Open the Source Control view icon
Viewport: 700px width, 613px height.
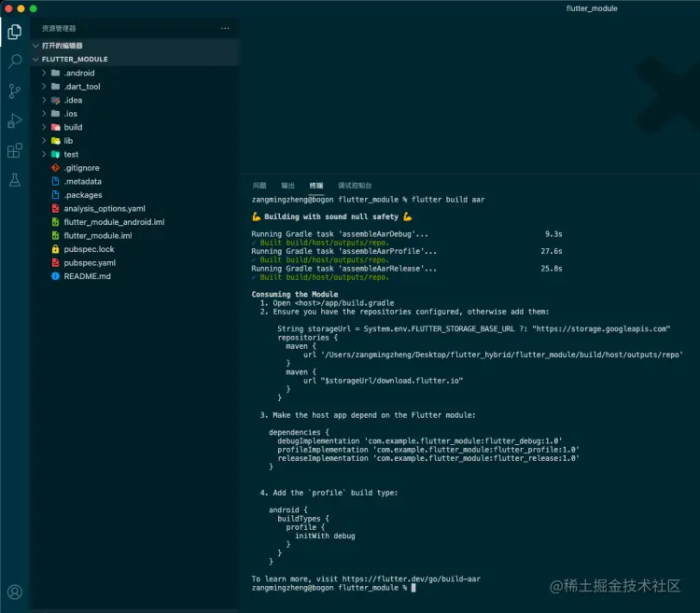(x=14, y=91)
